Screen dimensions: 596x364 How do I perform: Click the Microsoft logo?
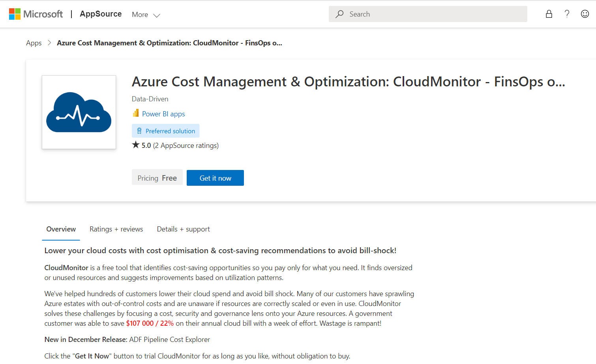[x=36, y=14]
